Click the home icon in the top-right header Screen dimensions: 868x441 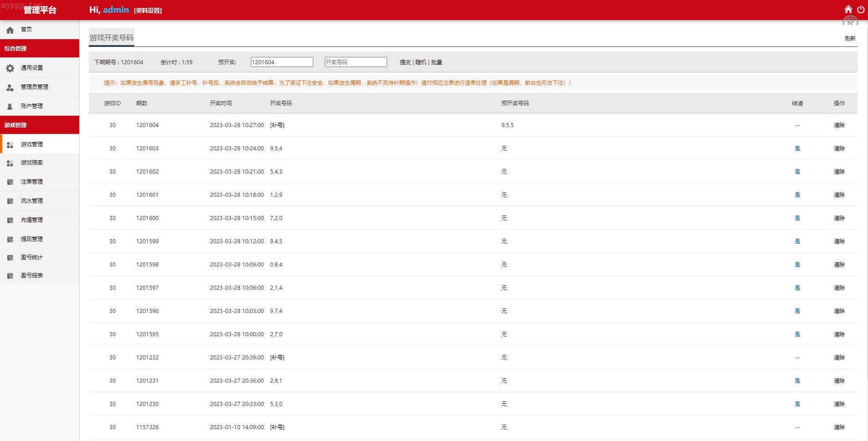[x=848, y=10]
